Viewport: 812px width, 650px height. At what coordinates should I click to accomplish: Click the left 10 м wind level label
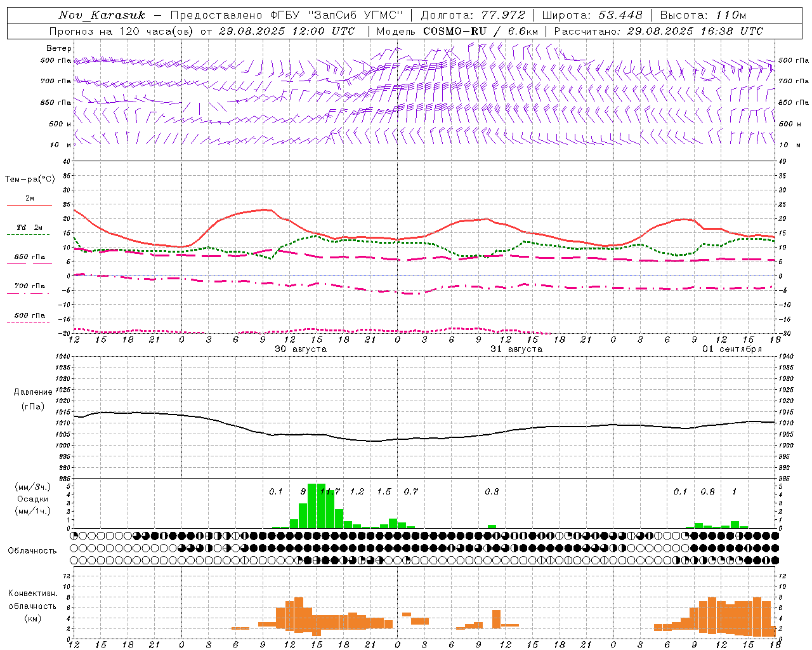click(x=61, y=145)
